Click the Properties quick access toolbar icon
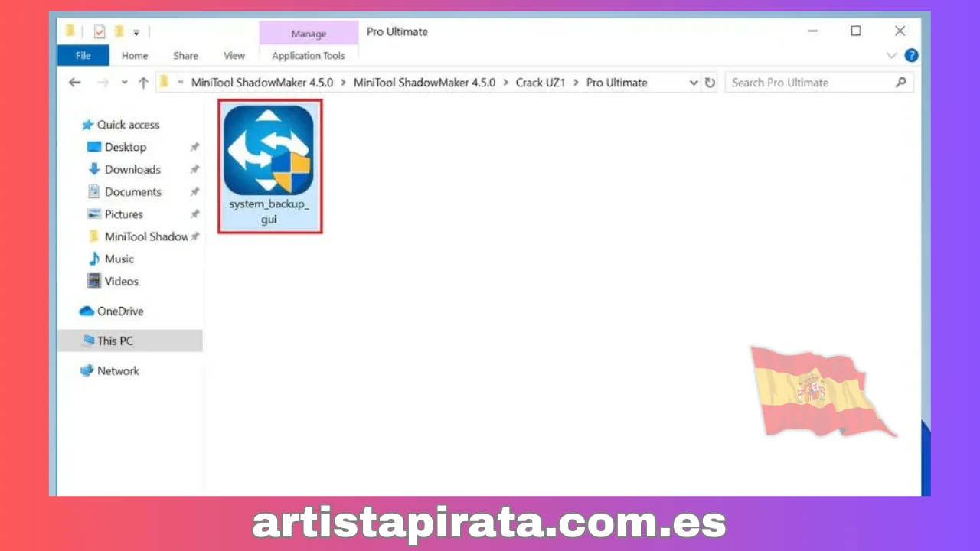Image resolution: width=980 pixels, height=551 pixels. 100,31
